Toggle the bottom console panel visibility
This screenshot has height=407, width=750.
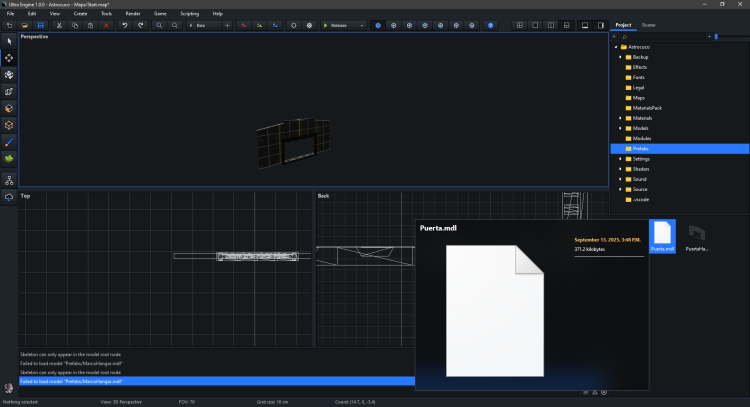coord(585,25)
